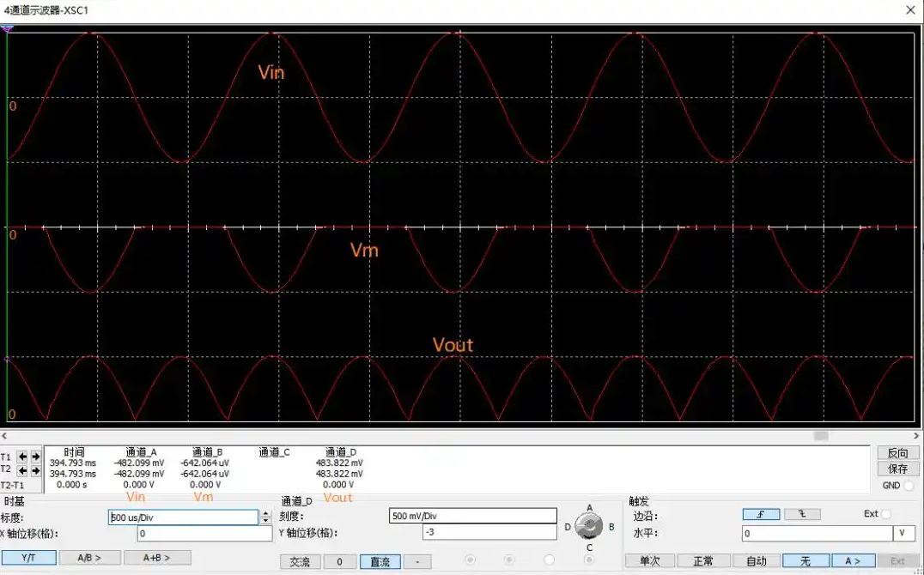Image resolution: width=924 pixels, height=575 pixels.
Task: Close the XSC1 oscilloscope window
Action: [x=910, y=10]
